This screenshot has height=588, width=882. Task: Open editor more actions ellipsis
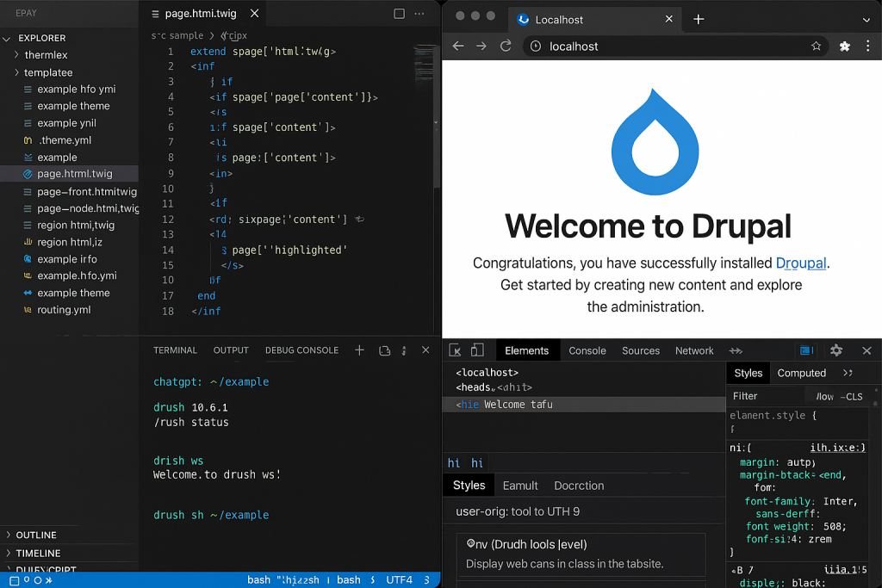(x=419, y=14)
